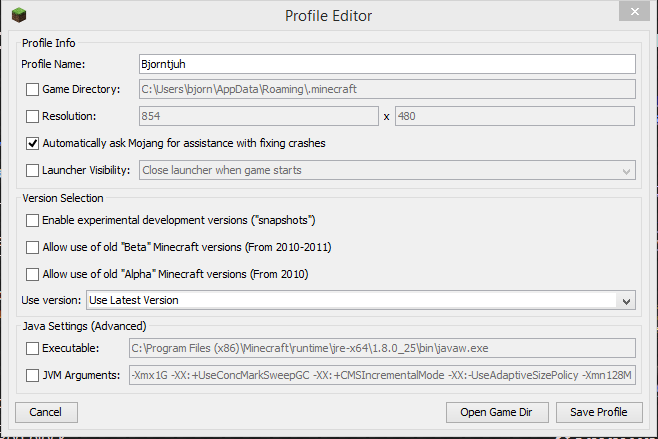Click the Save Profile button
Viewport: 658px width, 439px height.
[x=599, y=413]
